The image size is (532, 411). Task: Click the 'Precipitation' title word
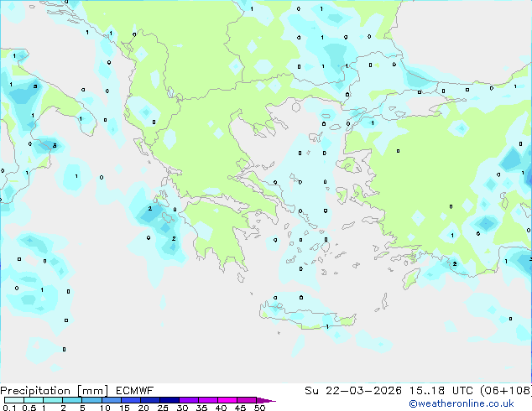35,391
